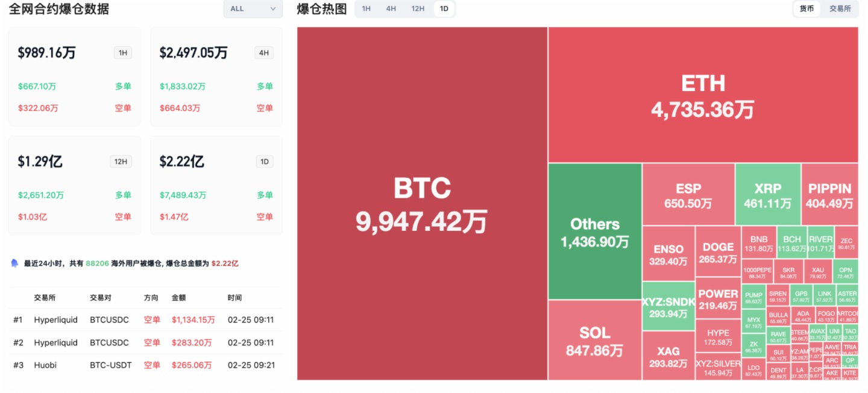Toggle heatmap view to 货币

pyautogui.click(x=807, y=8)
